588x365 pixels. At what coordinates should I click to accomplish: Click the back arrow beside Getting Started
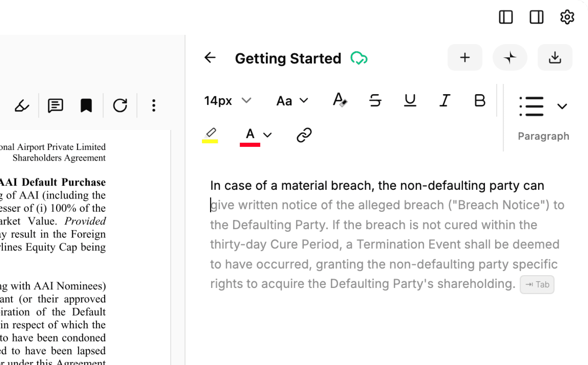click(x=210, y=58)
